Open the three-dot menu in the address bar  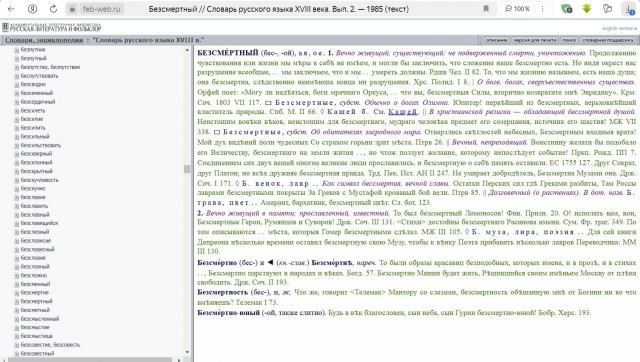542,9
